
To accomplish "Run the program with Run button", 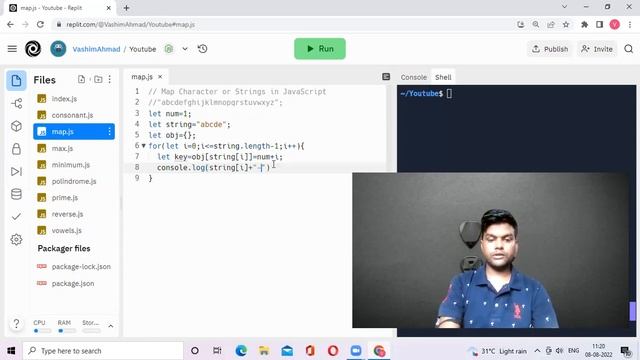I will tap(320, 49).
